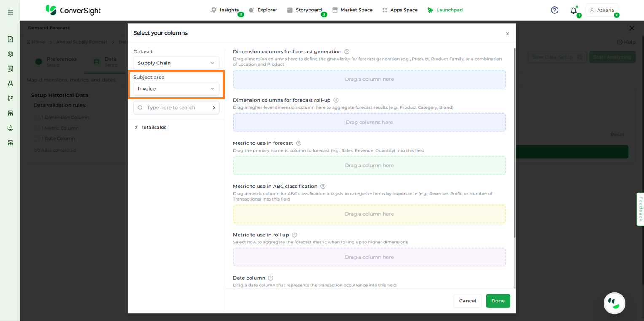This screenshot has width=644, height=321.
Task: Click info icon beside Metric to use in forecast
Action: (298, 143)
